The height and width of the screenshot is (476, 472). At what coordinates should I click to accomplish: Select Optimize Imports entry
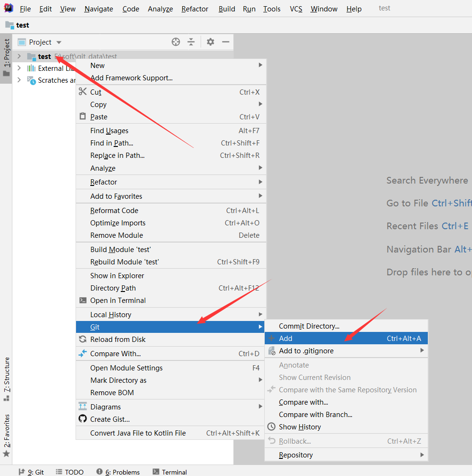(171, 223)
